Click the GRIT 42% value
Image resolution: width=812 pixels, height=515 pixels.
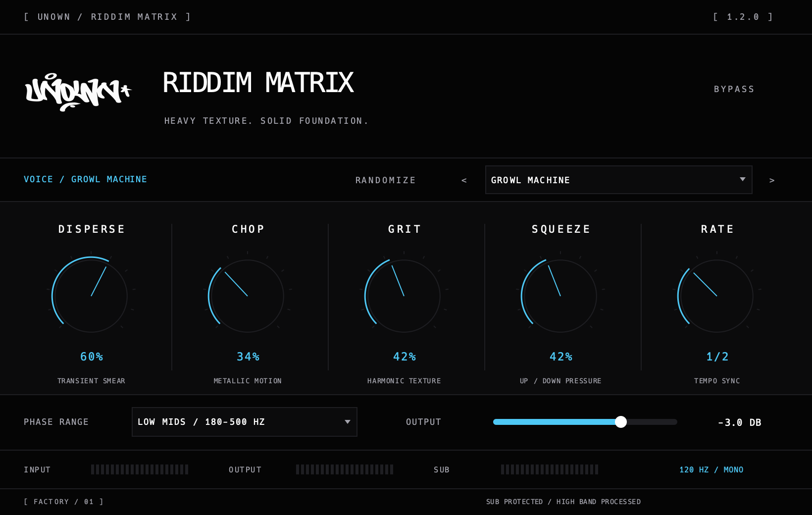(405, 357)
